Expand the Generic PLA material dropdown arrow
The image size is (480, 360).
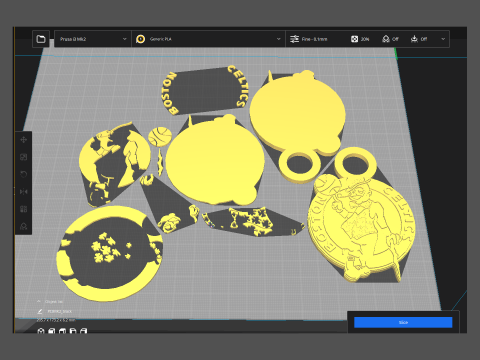tap(279, 39)
